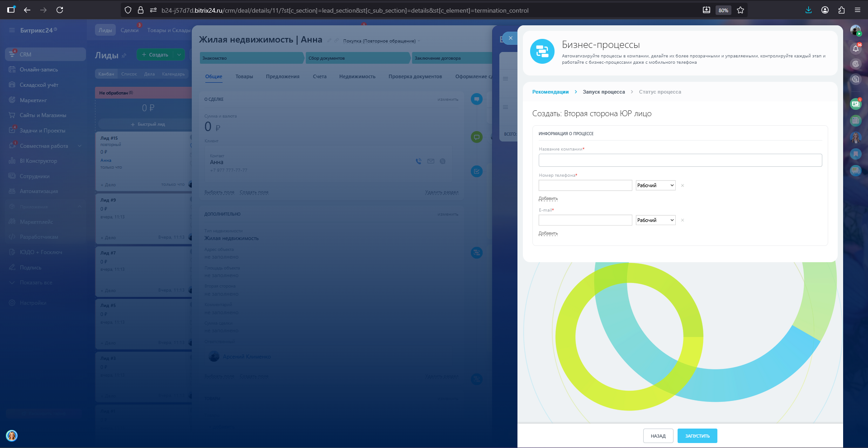Open the Создать button dropdown arrow
The height and width of the screenshot is (448, 868).
[x=179, y=55]
